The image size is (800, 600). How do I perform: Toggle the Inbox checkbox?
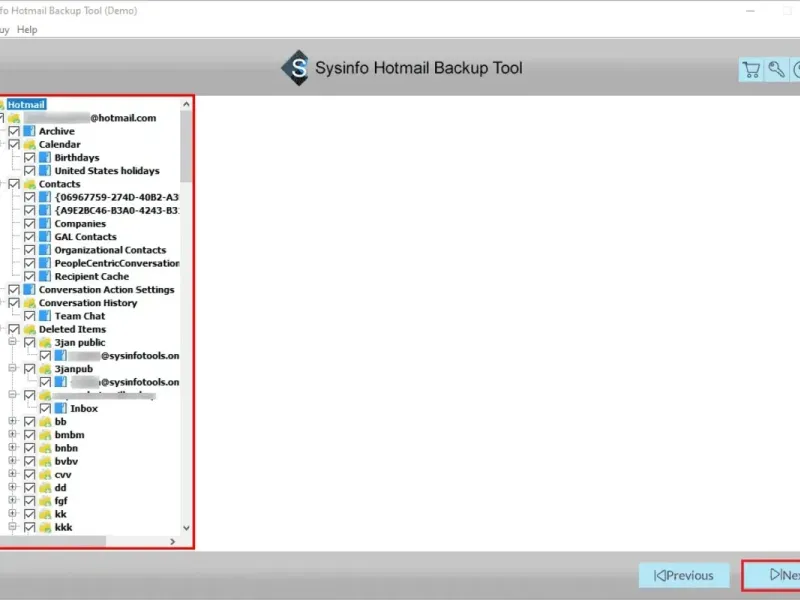coord(45,409)
